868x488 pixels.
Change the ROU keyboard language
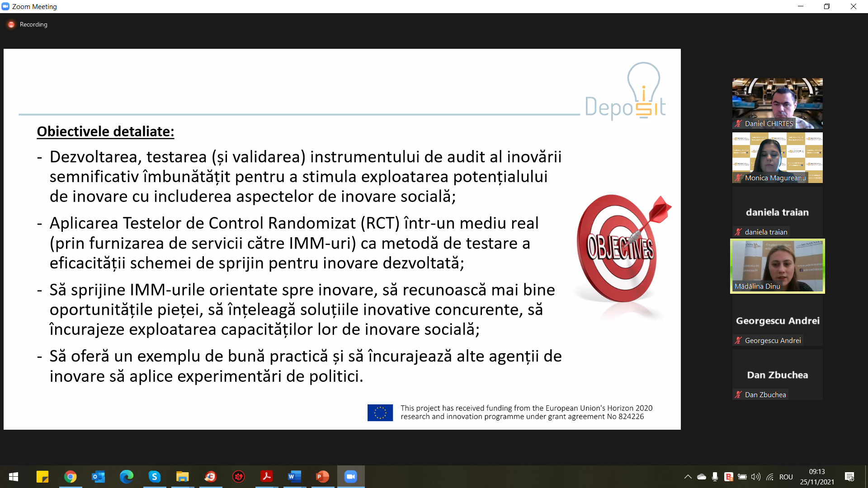point(786,477)
